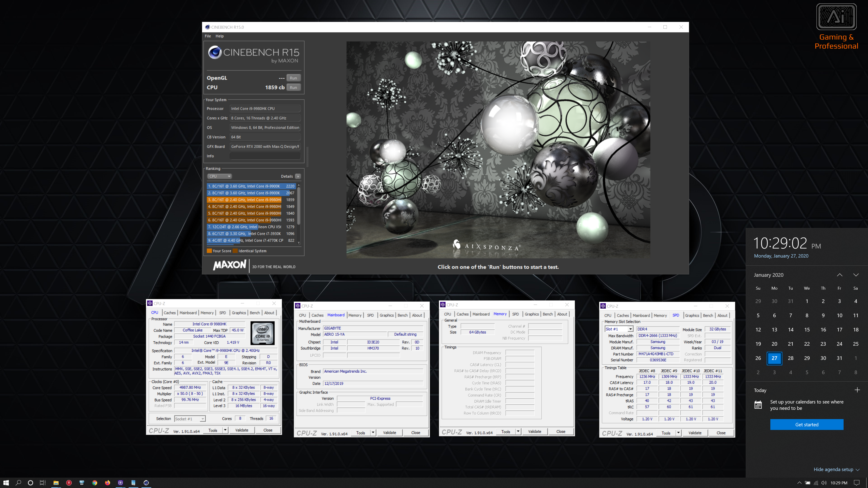Open Tools dropdown arrow in first CPU-Z window
868x488 pixels.
225,430
